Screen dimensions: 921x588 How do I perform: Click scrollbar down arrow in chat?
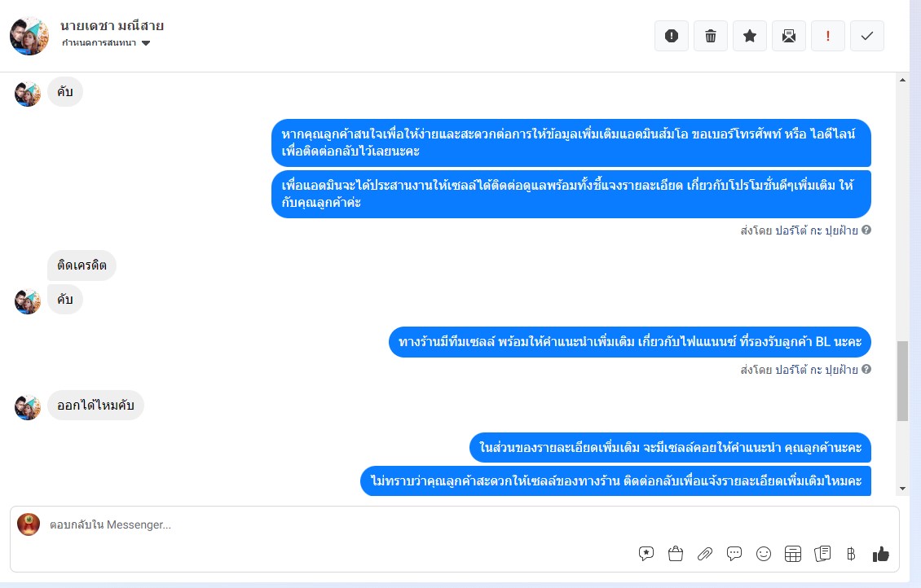click(x=903, y=489)
